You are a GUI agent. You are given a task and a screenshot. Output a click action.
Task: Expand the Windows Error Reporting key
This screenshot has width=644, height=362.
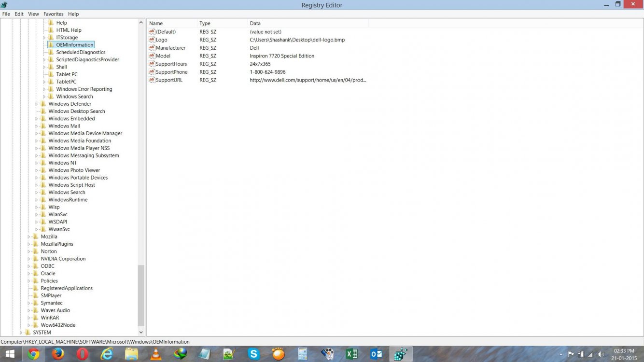tap(44, 89)
